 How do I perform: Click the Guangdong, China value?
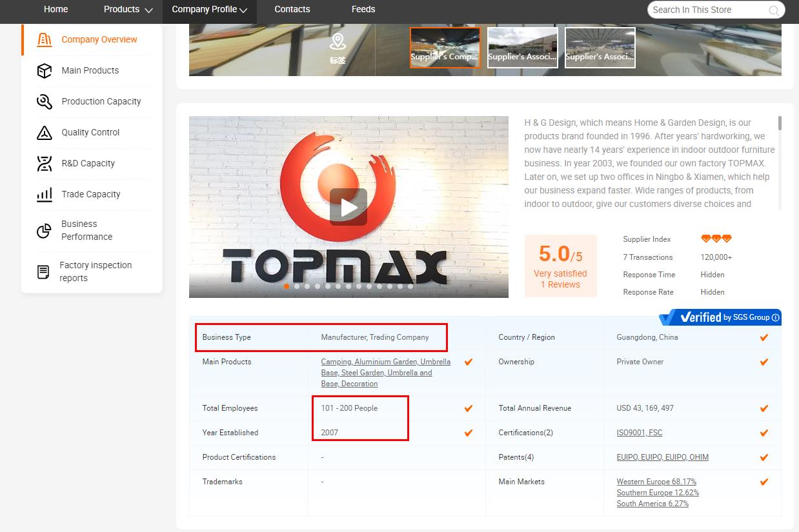point(647,337)
